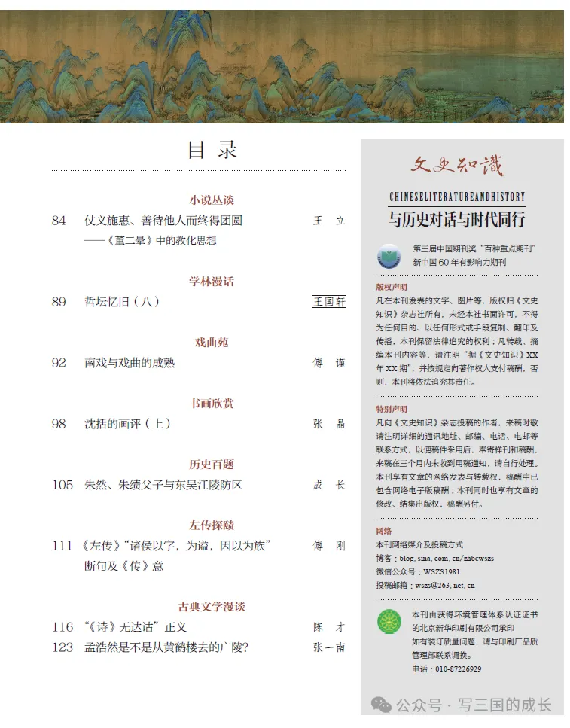This screenshot has width=570, height=728.
Task: Click the 目录 heading
Action: click(213, 150)
